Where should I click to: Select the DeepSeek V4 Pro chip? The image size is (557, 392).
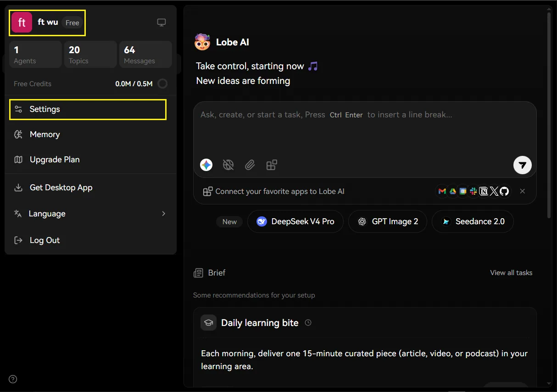pyautogui.click(x=295, y=221)
